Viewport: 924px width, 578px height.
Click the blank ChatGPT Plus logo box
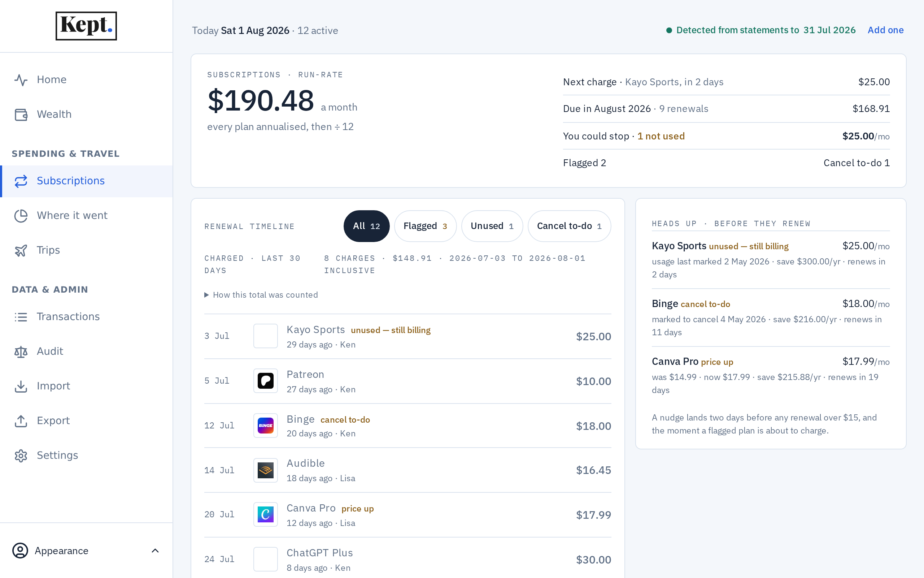(266, 559)
